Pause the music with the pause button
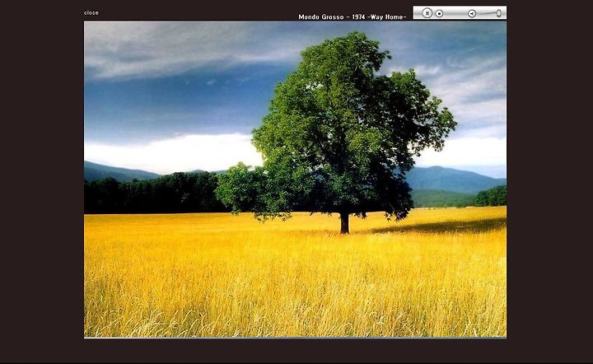 [427, 13]
